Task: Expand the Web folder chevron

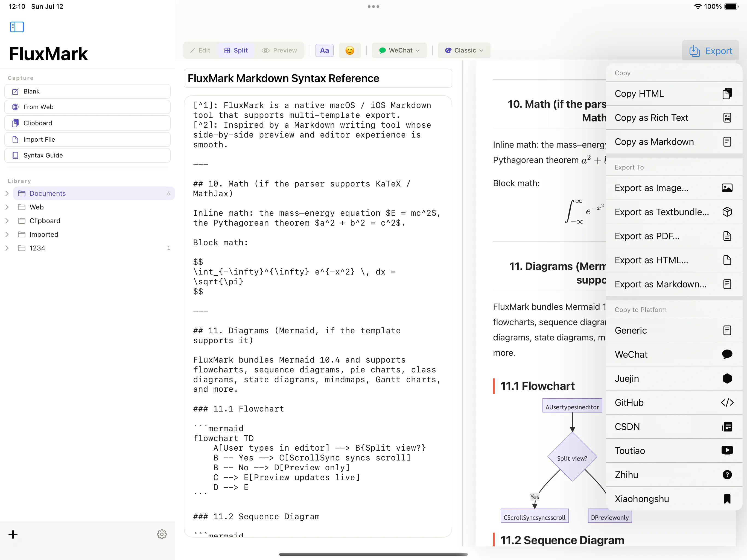Action: (7, 207)
